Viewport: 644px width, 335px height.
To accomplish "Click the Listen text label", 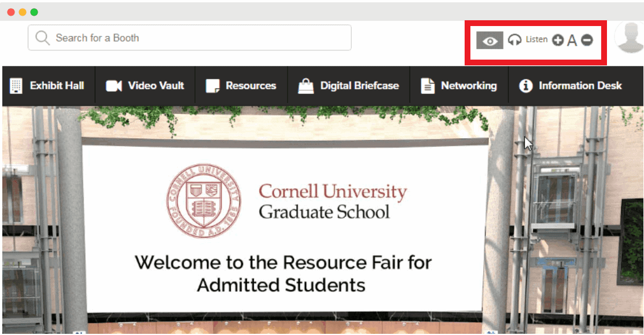I will click(536, 39).
